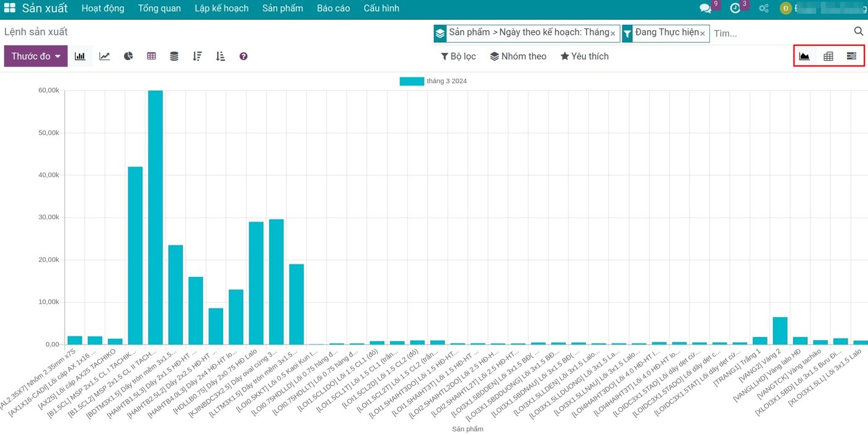Switch chart to line chart mode
Viewport: 868px width, 435px height.
pos(105,56)
